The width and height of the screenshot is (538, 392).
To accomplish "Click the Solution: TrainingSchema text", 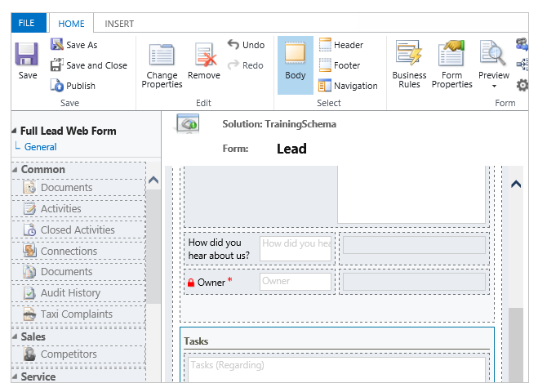I will coord(279,124).
